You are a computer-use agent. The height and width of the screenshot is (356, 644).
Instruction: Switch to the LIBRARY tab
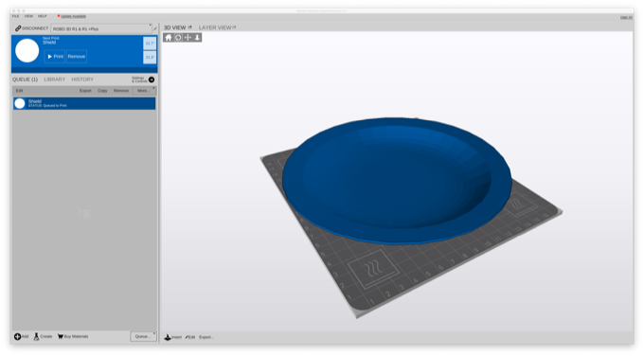[x=55, y=80]
